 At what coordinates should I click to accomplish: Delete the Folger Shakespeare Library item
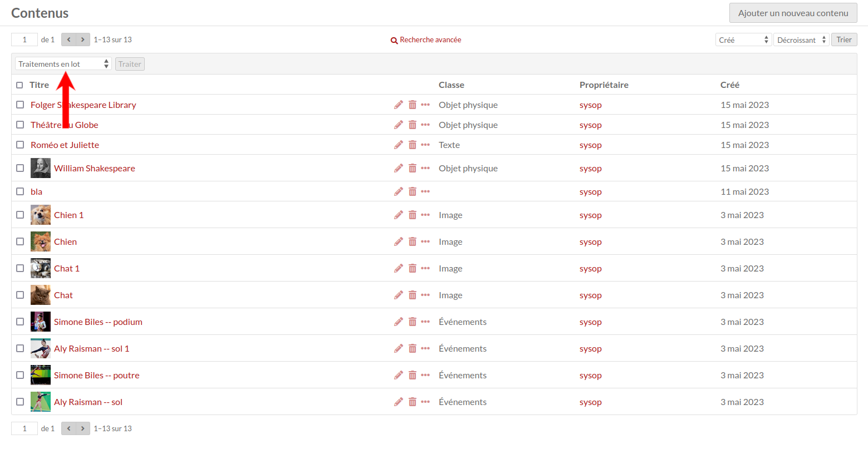[413, 105]
